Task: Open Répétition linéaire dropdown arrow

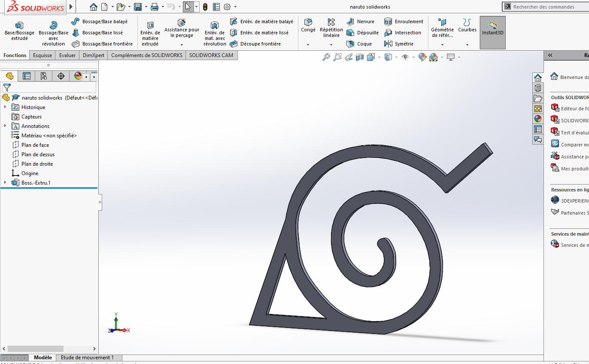Action: coord(331,44)
